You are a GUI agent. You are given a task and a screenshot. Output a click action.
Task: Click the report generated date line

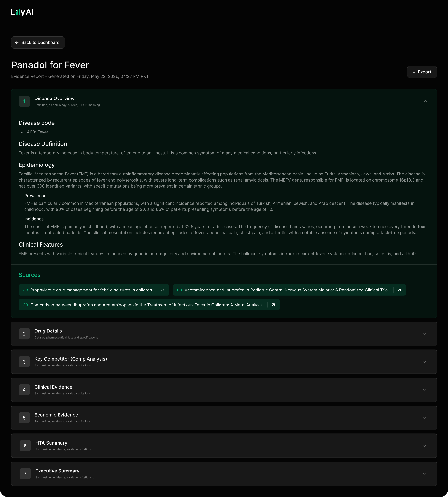click(80, 76)
